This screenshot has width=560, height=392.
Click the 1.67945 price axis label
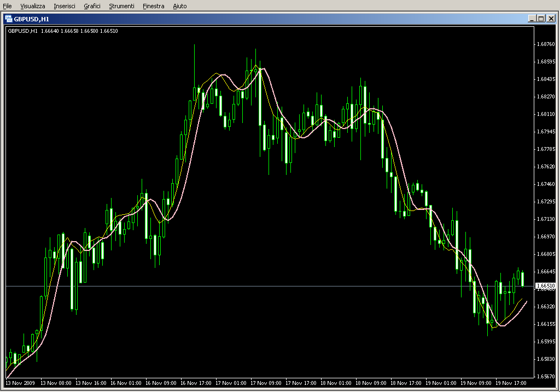[x=546, y=132]
